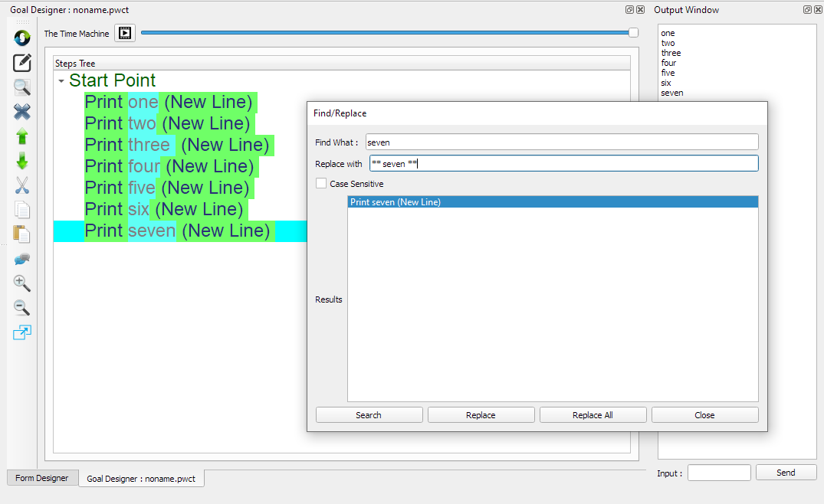Switch to the Form Designer tab
Image resolution: width=824 pixels, height=504 pixels.
coord(42,478)
